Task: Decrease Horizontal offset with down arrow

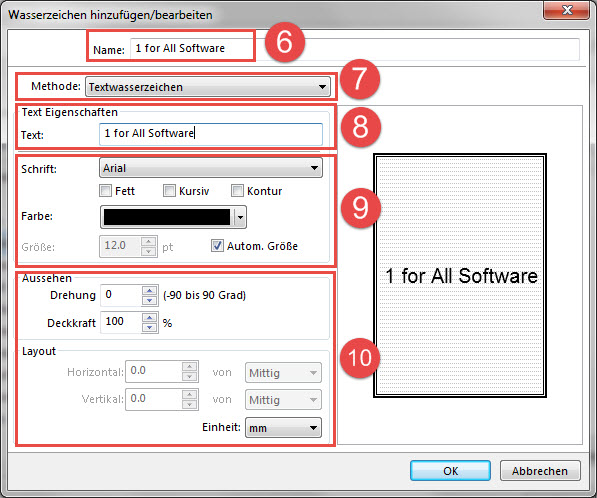Action: pyautogui.click(x=190, y=377)
